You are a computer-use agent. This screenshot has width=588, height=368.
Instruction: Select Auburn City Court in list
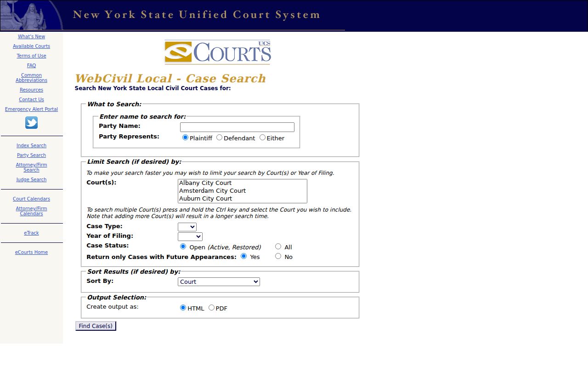242,199
